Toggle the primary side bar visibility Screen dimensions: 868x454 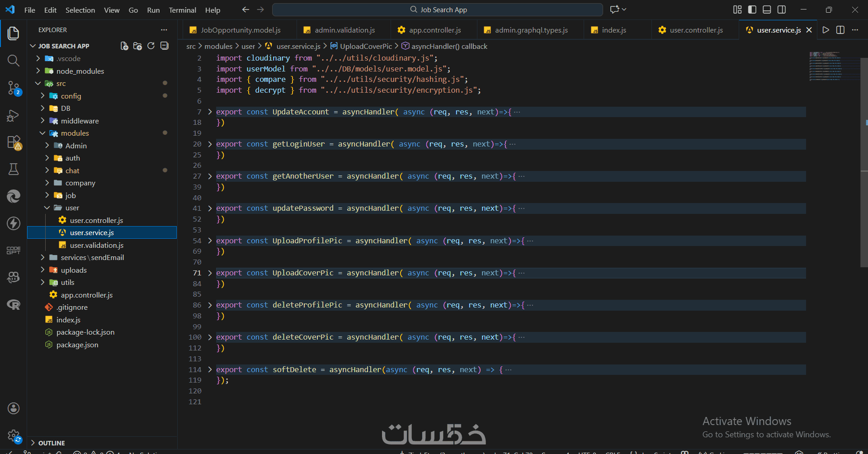click(752, 9)
